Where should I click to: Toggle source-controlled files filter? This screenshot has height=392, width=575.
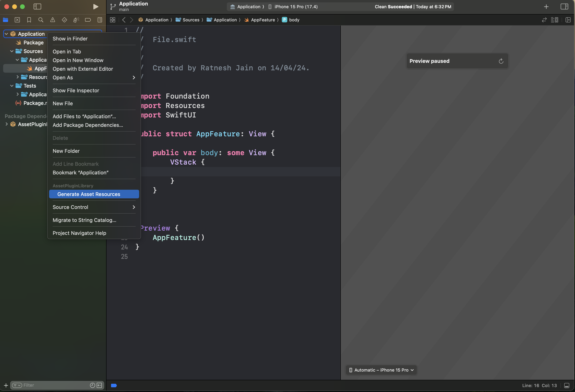click(99, 385)
